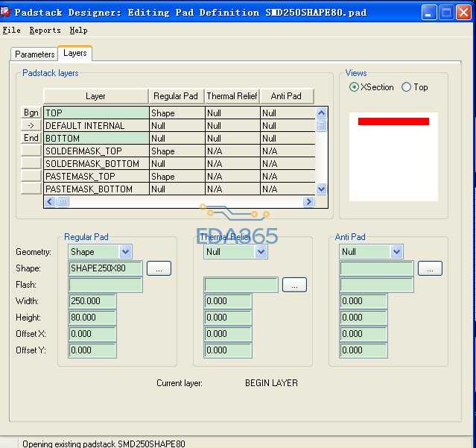This screenshot has width=476, height=448.
Task: Browse for Anti Pad shape with ellipsis button
Action: pos(430,268)
